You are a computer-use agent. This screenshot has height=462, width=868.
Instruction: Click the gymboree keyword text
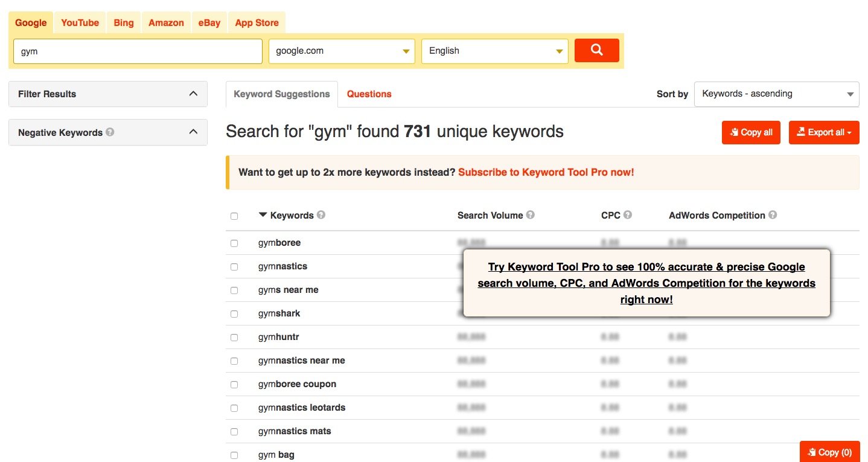(279, 243)
